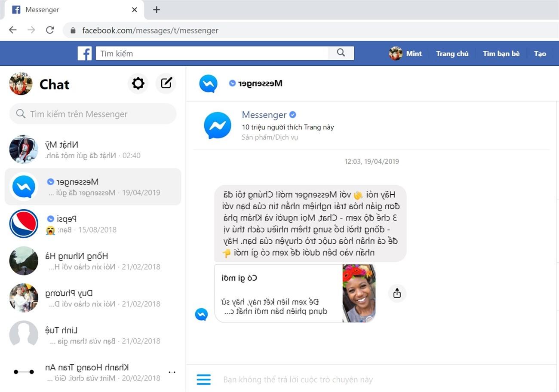The image size is (559, 392).
Task: Open the Pepsi conversation
Action: [x=93, y=224]
